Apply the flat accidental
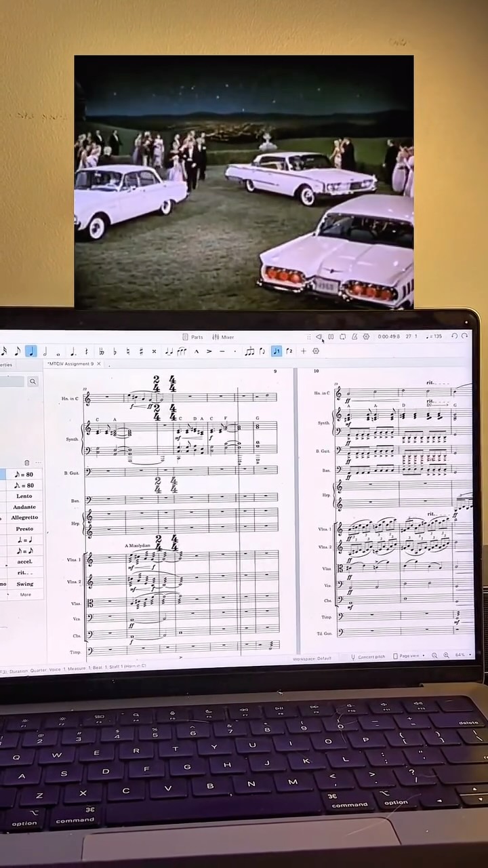488x868 pixels. pyautogui.click(x=115, y=351)
